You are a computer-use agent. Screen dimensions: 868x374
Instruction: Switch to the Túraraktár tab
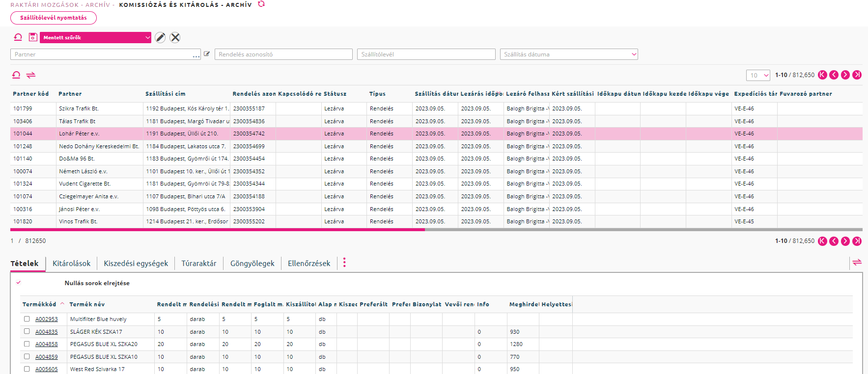coord(199,264)
